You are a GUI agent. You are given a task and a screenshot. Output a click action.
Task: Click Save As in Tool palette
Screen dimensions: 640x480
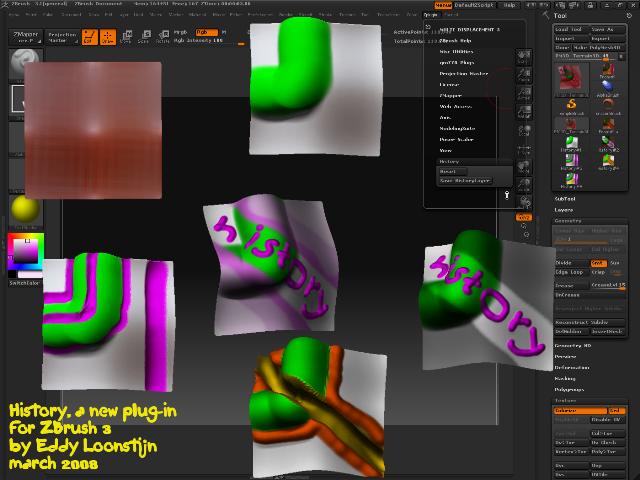click(607, 29)
